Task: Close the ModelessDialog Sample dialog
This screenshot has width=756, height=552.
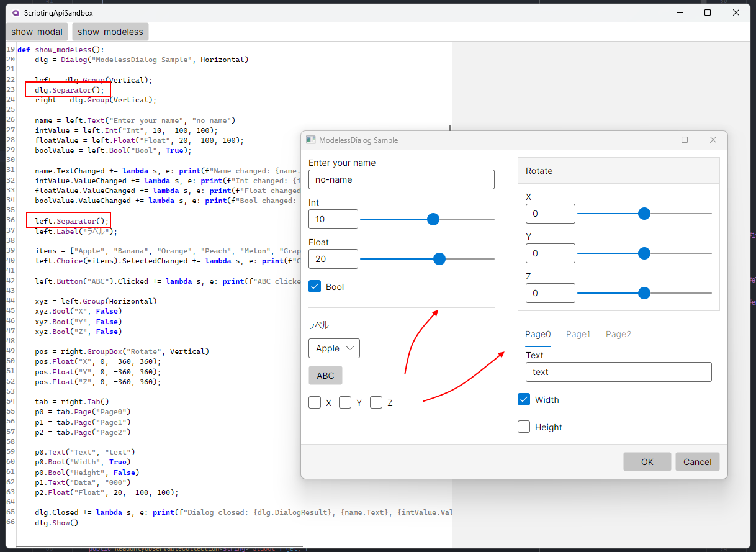Action: (x=713, y=140)
